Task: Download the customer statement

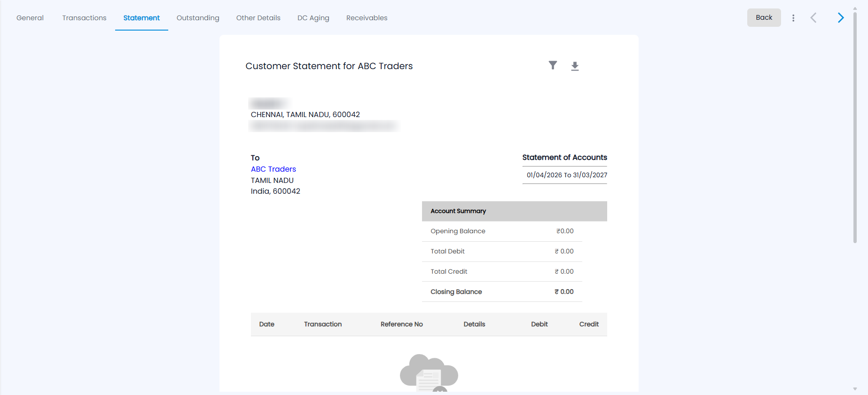Action: tap(575, 66)
